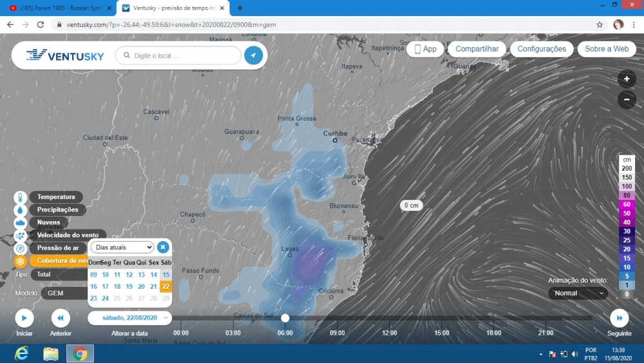Pick day 24 in the calendar

106,298
